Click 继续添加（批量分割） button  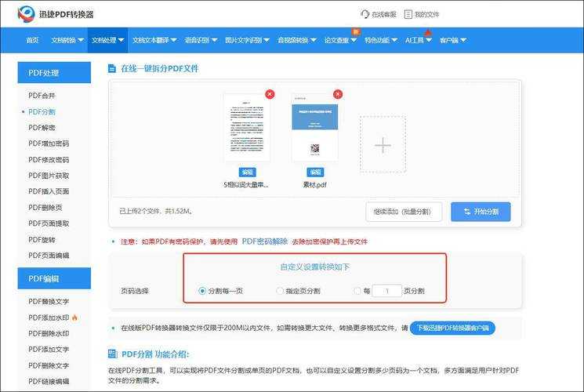404,212
